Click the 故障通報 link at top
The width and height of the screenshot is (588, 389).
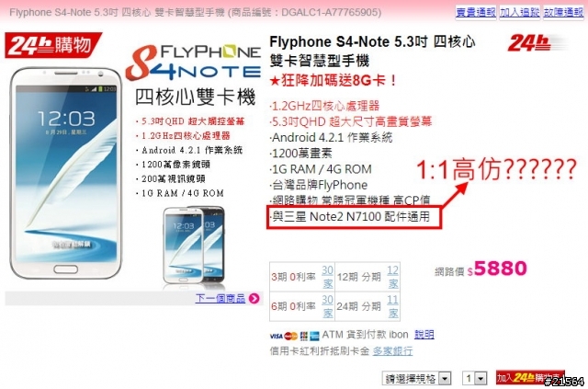(563, 12)
